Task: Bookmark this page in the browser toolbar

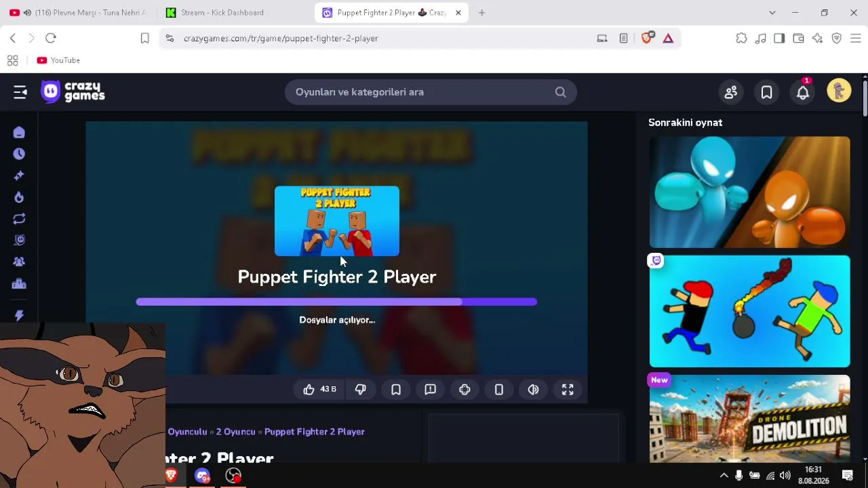Action: click(144, 39)
